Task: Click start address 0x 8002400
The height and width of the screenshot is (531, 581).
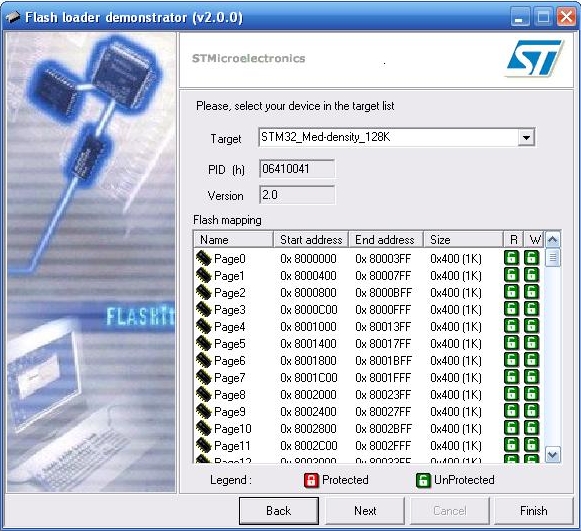Action: [x=308, y=412]
